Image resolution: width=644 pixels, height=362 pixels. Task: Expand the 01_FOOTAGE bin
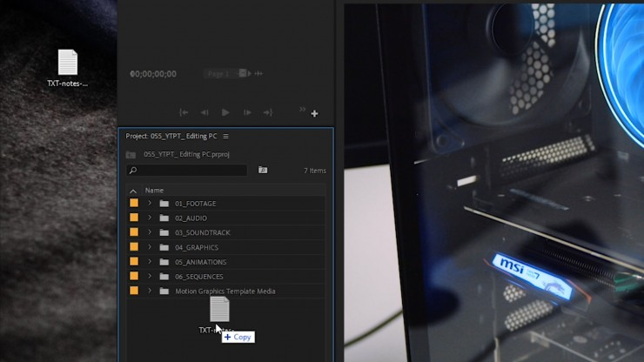click(150, 204)
